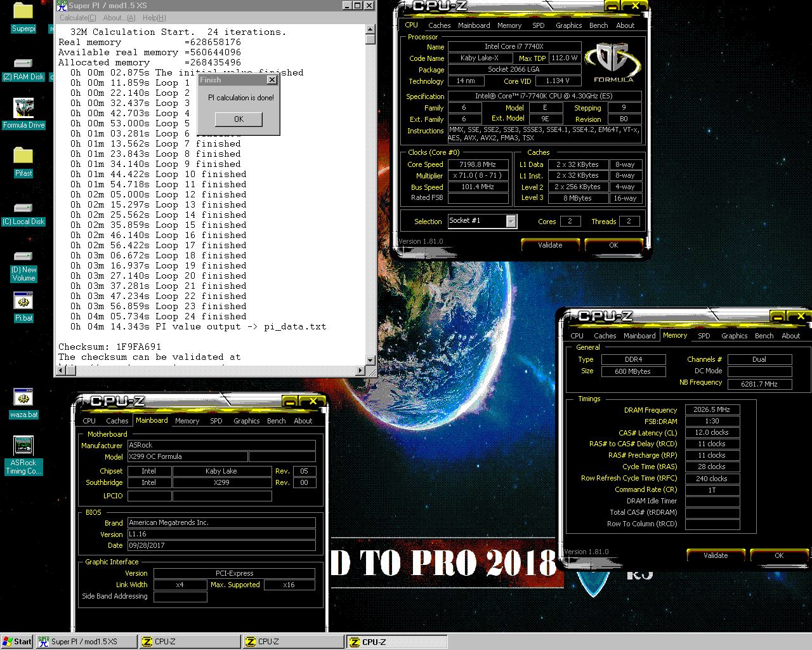Click the OC Formula logo in CPU-Z
812x650 pixels.
click(613, 63)
